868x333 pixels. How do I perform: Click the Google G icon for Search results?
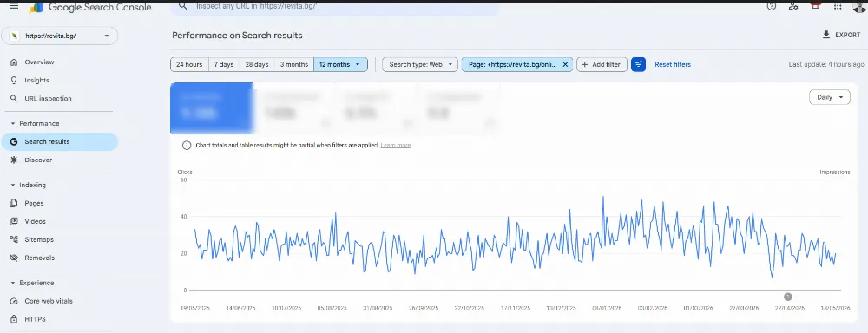[x=14, y=141]
